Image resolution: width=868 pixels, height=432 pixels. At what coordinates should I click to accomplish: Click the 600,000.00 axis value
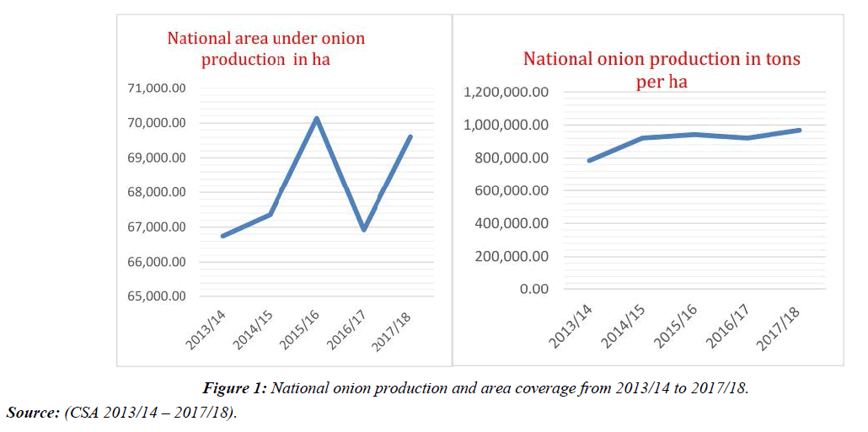tap(512, 190)
